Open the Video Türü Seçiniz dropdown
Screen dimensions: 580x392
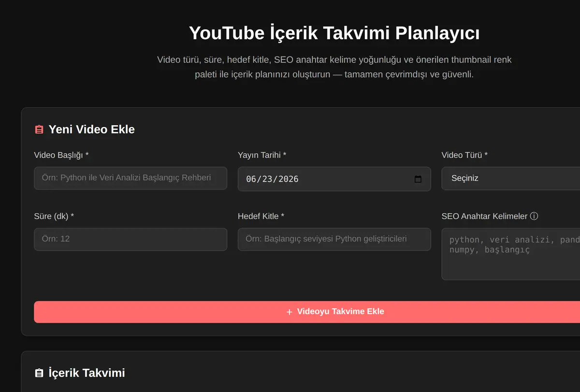[x=511, y=178]
